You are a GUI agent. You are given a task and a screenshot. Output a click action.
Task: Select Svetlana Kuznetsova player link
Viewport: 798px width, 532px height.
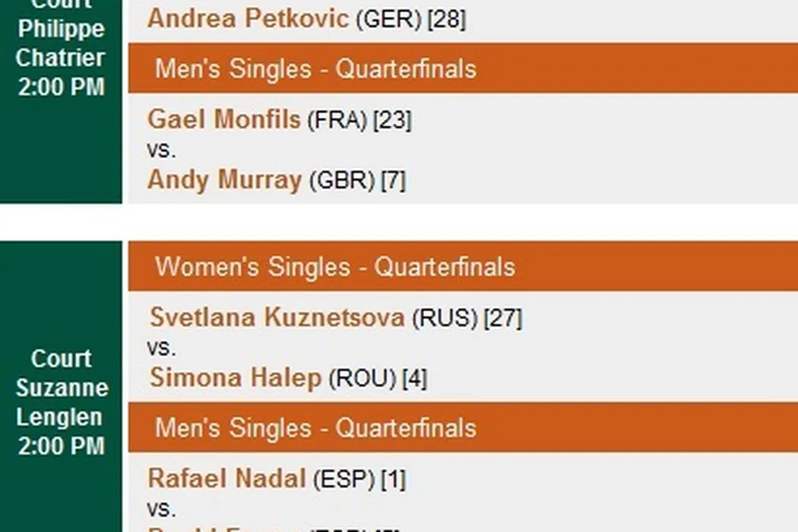tap(277, 317)
